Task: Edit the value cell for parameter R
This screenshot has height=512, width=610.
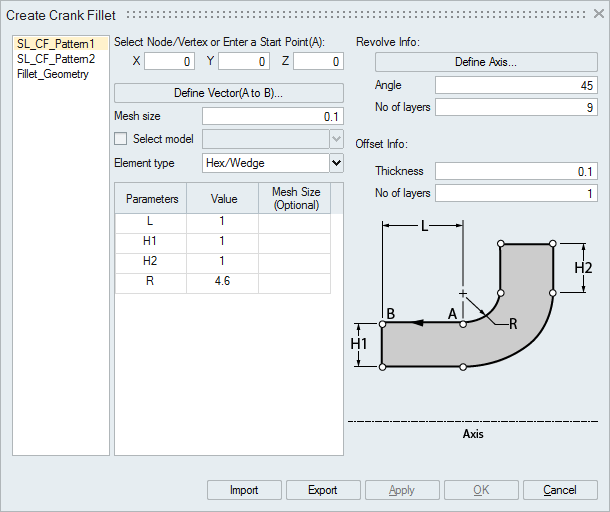Action: pyautogui.click(x=222, y=283)
